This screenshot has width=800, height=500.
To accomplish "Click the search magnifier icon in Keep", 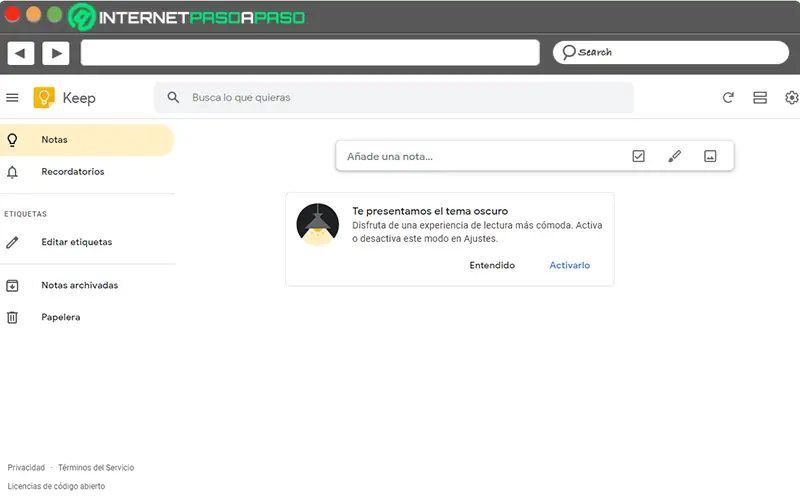I will pyautogui.click(x=173, y=97).
